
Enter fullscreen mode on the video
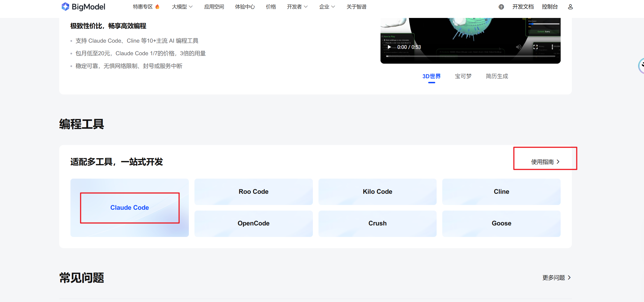(x=535, y=47)
